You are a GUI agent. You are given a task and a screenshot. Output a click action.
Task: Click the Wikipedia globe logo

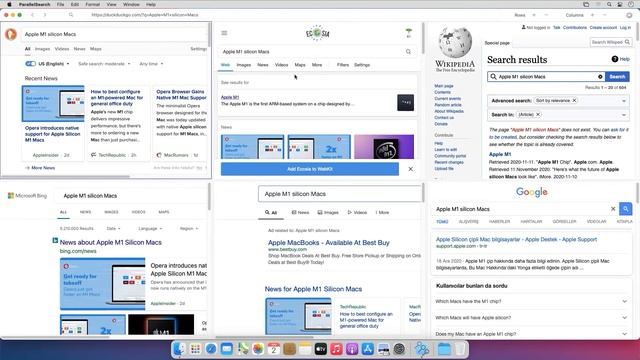[x=455, y=42]
